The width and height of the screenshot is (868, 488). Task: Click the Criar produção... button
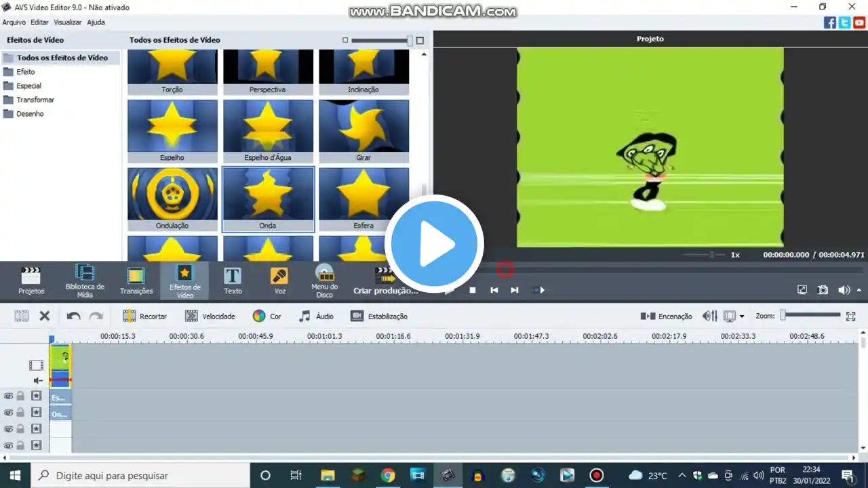[386, 281]
